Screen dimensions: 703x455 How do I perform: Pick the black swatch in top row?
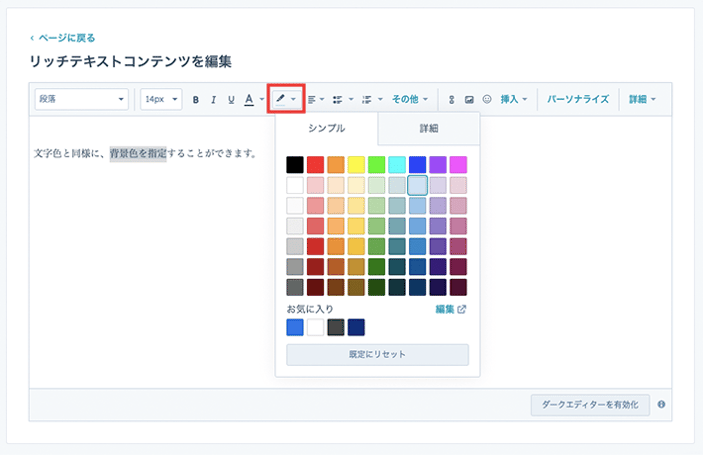295,165
